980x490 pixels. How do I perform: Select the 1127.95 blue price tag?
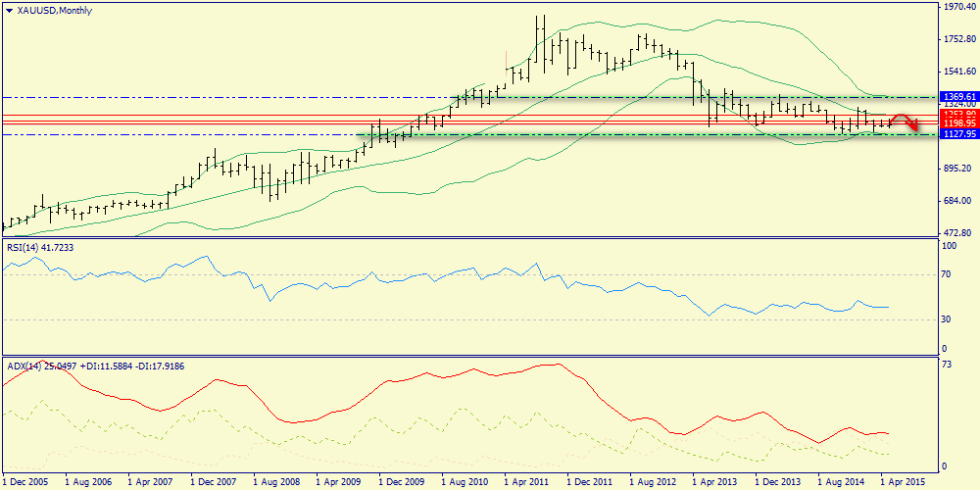click(958, 134)
